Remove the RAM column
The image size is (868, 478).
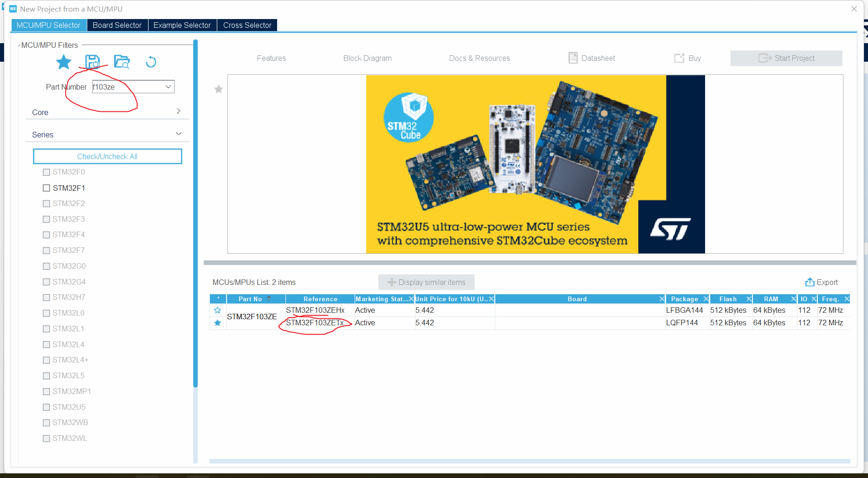coord(794,299)
